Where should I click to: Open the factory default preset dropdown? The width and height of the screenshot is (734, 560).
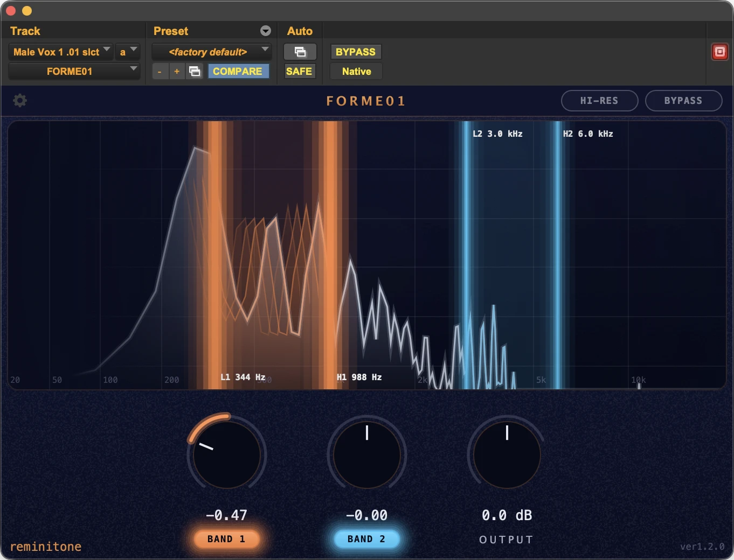coord(212,52)
